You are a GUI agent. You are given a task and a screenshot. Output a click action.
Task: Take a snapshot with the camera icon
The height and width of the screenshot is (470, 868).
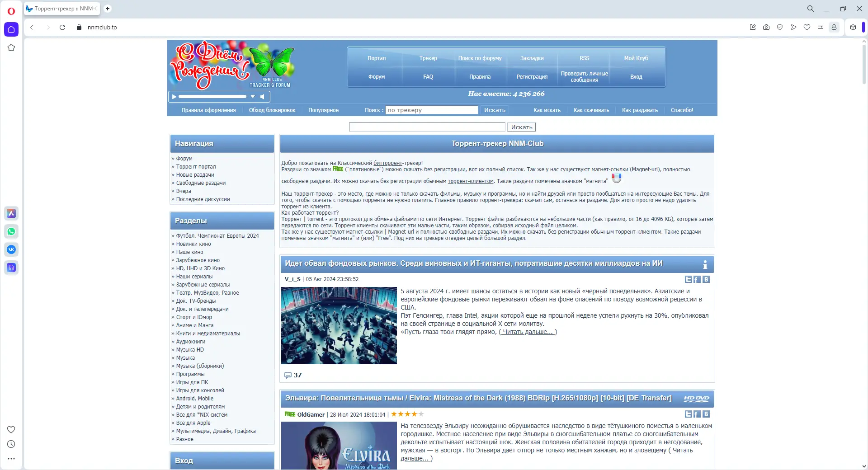click(766, 27)
